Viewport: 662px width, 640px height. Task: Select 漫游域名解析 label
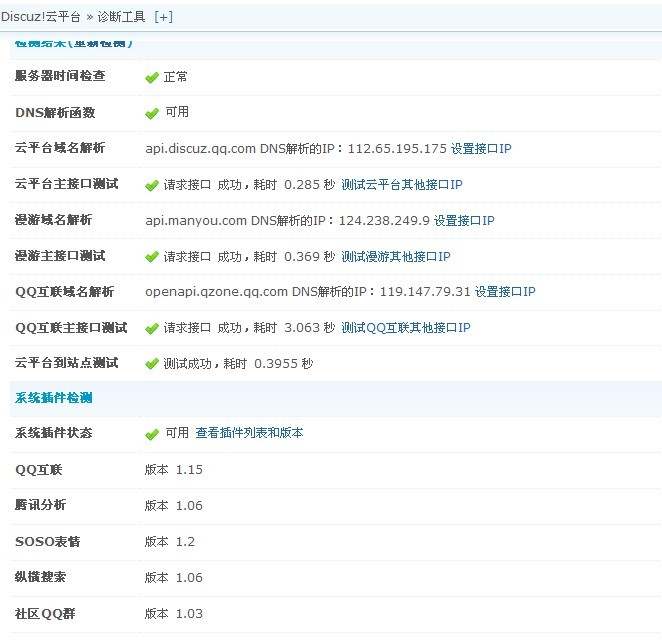(53, 220)
